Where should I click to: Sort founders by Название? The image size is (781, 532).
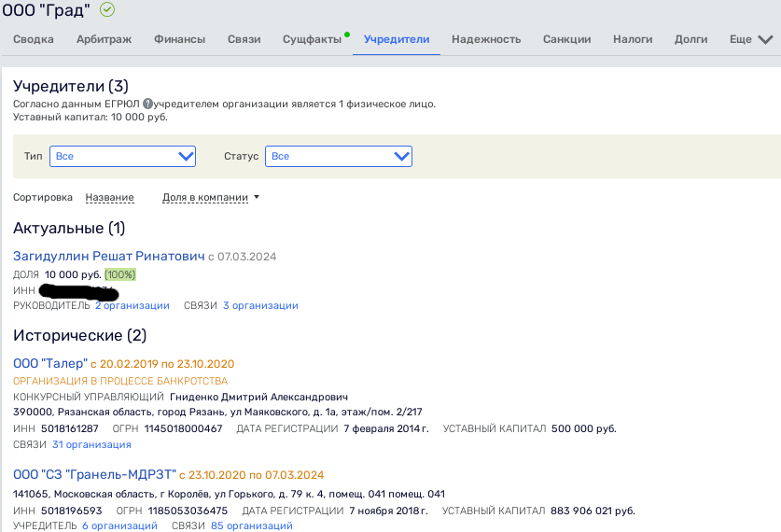coord(109,198)
